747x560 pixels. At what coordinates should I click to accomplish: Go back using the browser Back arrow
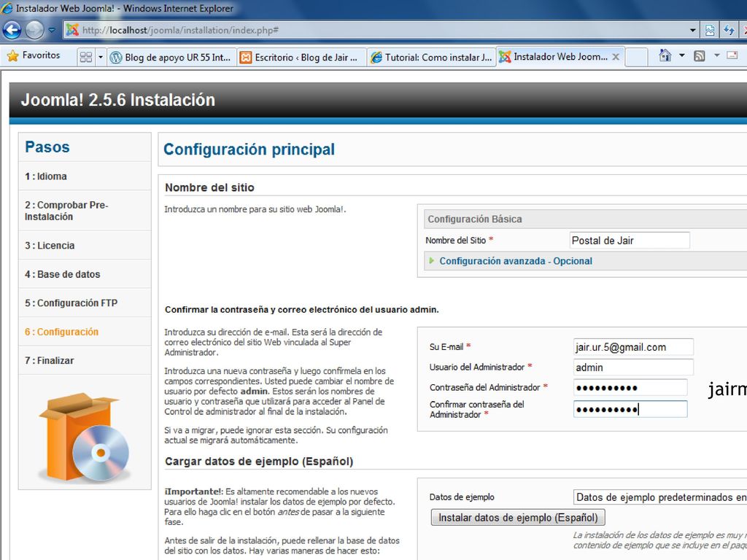click(12, 30)
